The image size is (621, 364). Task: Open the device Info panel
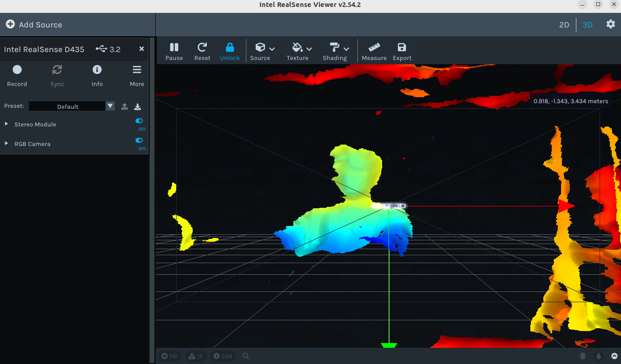[x=97, y=76]
